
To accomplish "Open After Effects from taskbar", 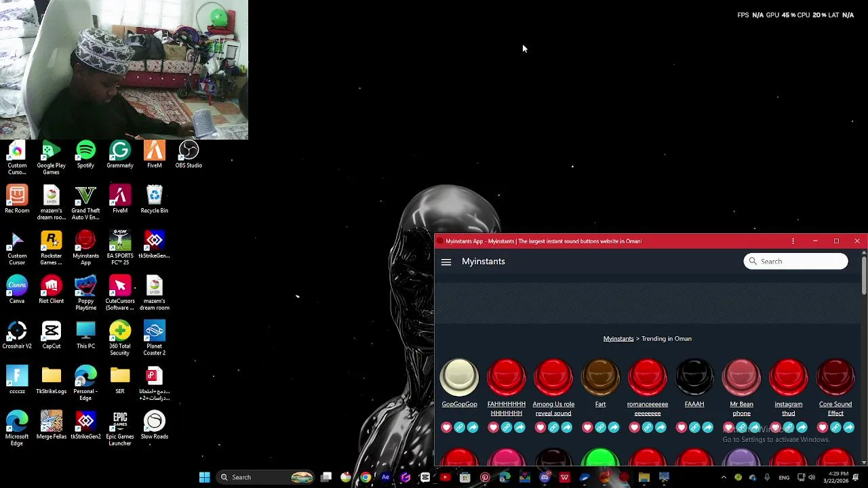I will pos(386,477).
